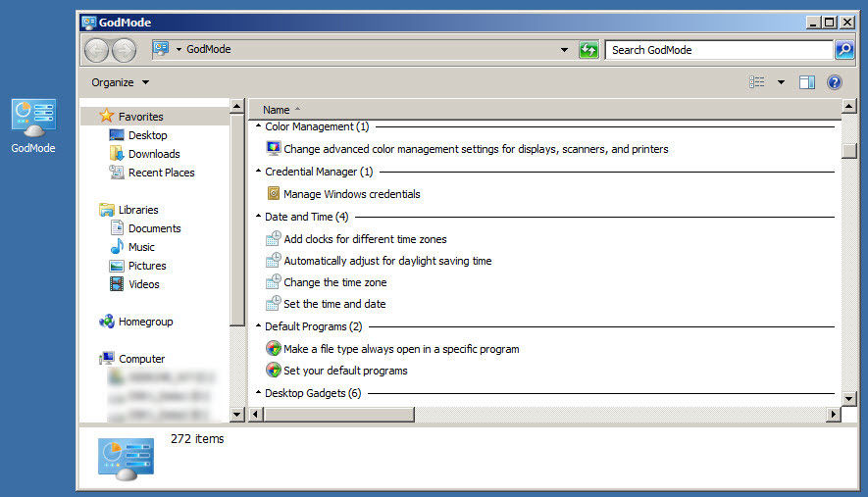This screenshot has height=497, width=868.
Task: Click the Pictures library icon
Action: click(117, 266)
